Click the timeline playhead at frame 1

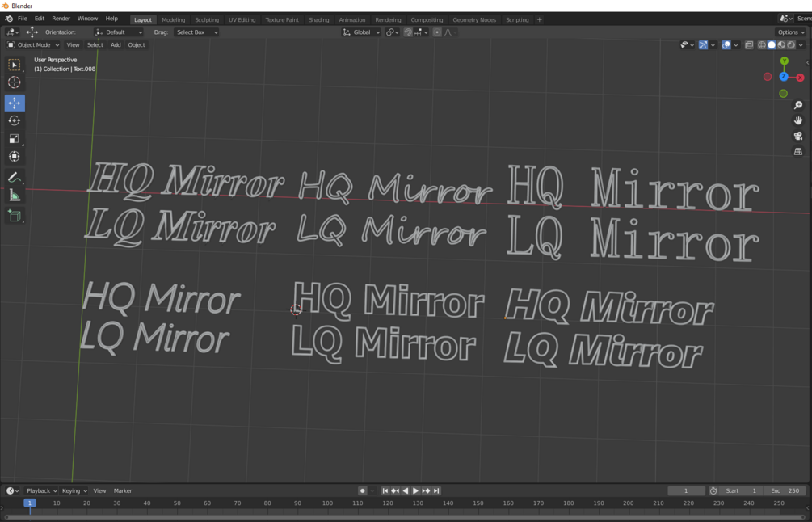tap(30, 503)
